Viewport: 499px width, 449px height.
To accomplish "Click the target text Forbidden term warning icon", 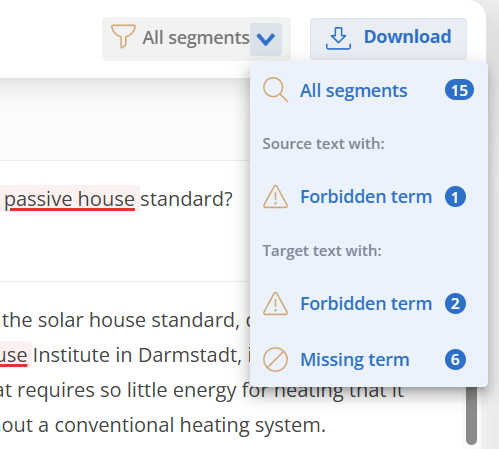I will [x=275, y=304].
